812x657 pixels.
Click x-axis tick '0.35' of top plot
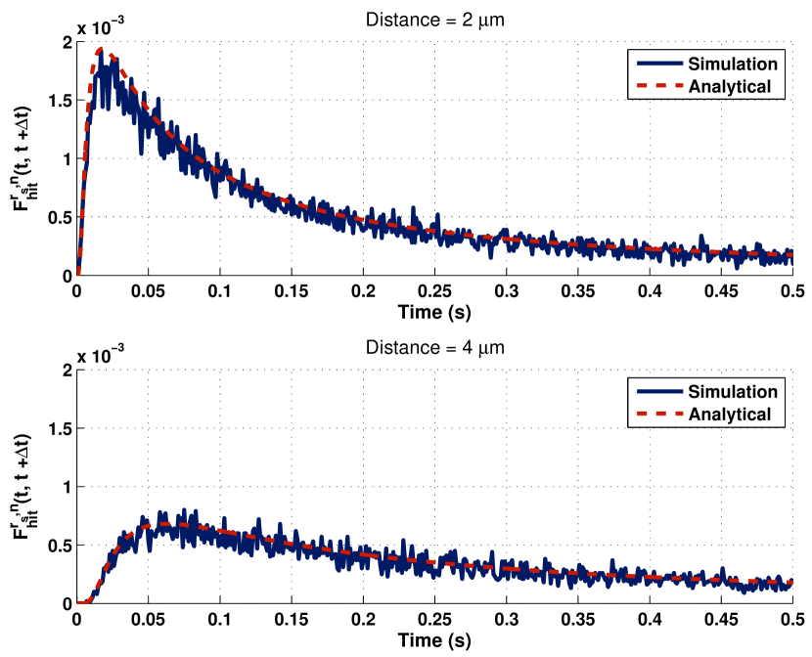[578, 291]
